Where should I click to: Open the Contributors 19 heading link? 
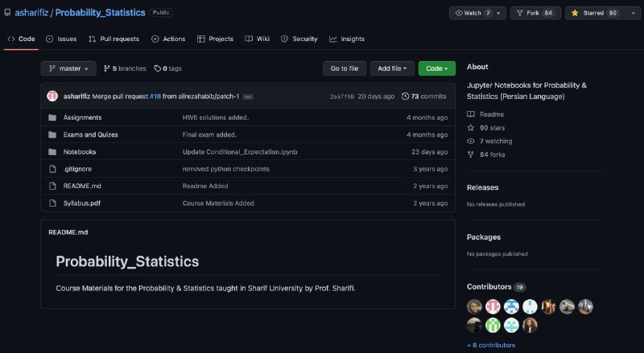coord(496,287)
